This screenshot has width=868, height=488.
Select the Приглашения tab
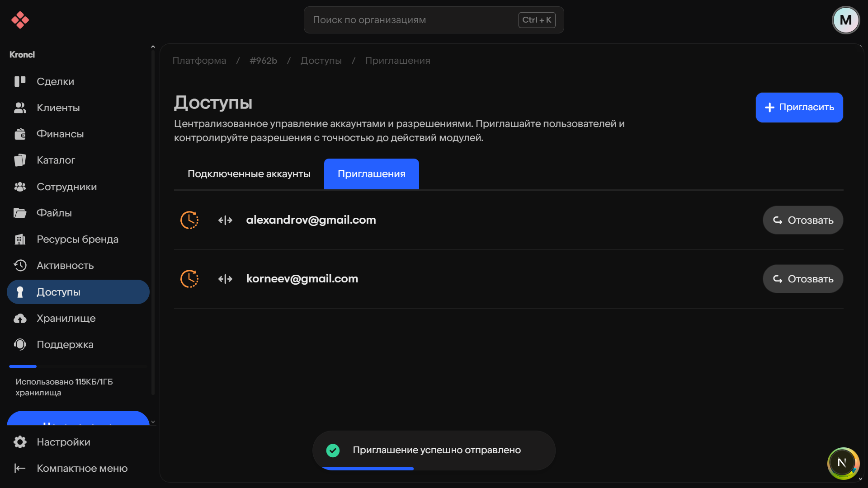point(371,174)
